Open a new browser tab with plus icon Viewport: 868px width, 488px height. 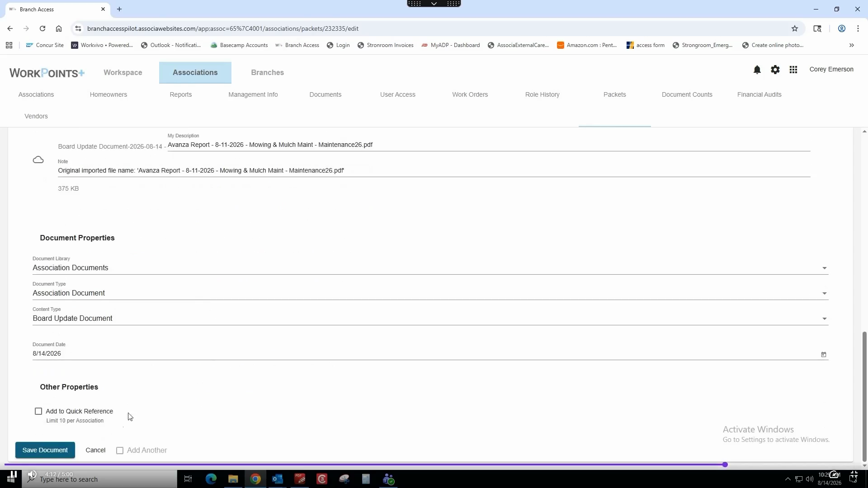click(x=119, y=9)
